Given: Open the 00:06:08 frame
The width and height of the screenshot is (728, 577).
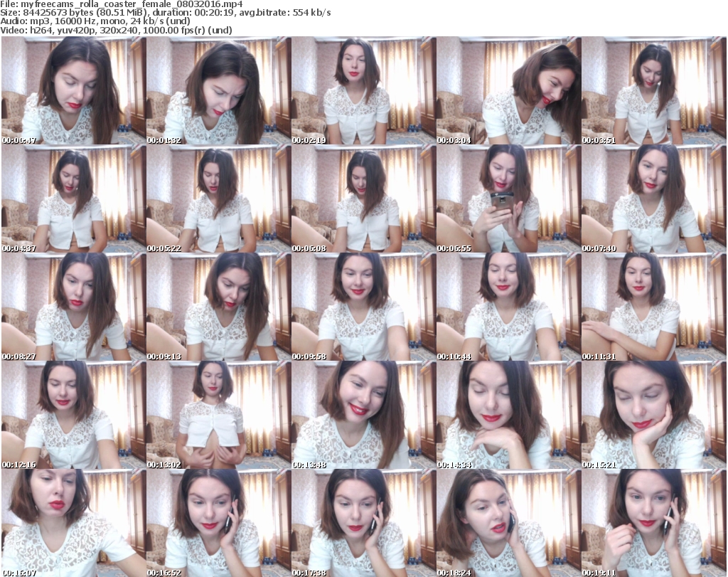Looking at the screenshot, I should (363, 198).
